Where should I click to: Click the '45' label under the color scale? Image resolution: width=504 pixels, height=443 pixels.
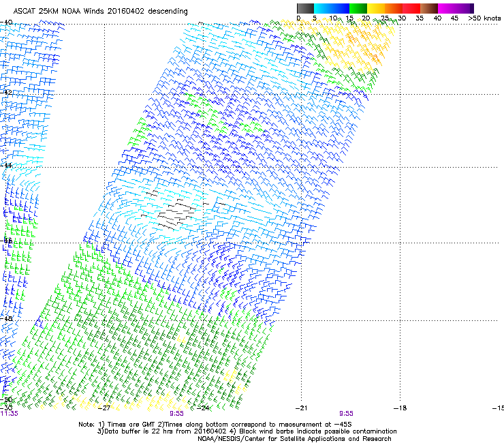[x=454, y=18]
